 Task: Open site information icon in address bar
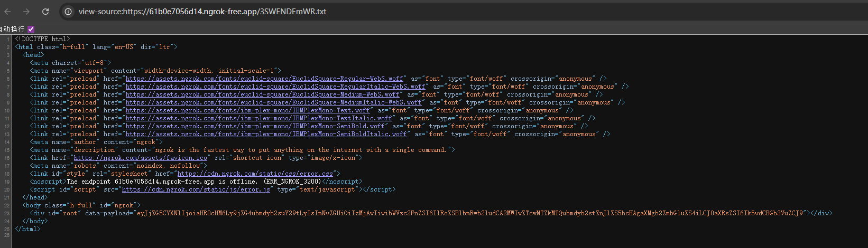(x=68, y=11)
